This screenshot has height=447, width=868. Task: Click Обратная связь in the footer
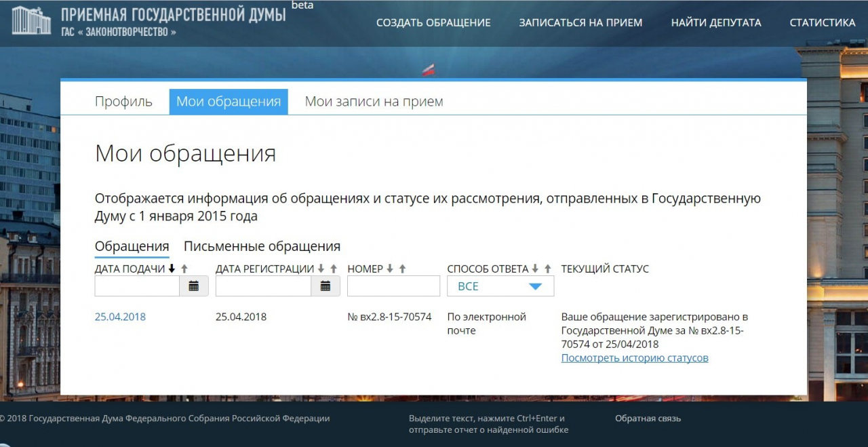coord(648,419)
